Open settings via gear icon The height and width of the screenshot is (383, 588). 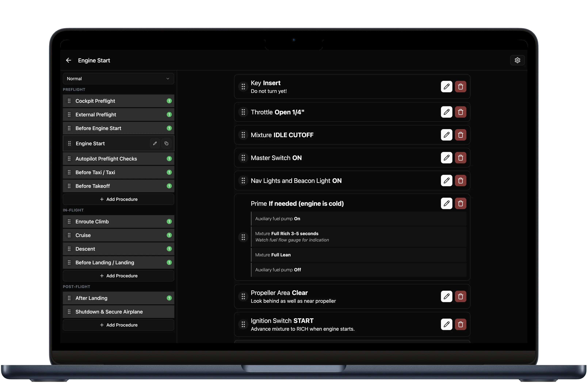(x=517, y=61)
